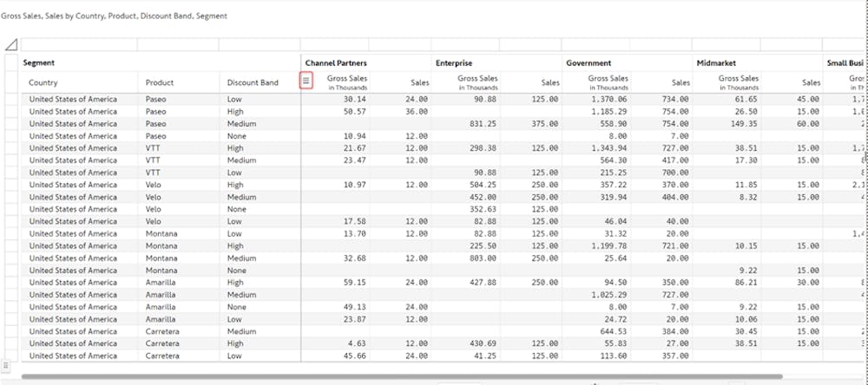Click the Government segment header
Viewport: 868px width, 385px height.
589,63
